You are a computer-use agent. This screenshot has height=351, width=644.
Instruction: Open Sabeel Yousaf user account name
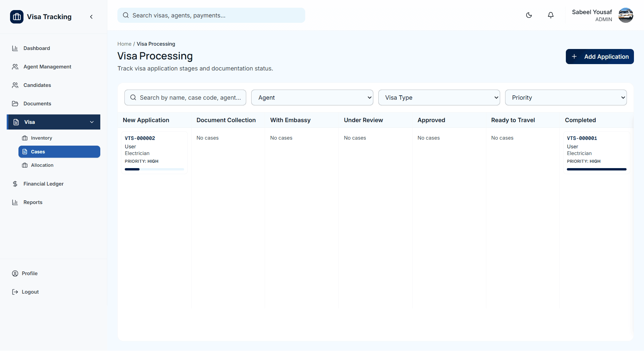(592, 12)
